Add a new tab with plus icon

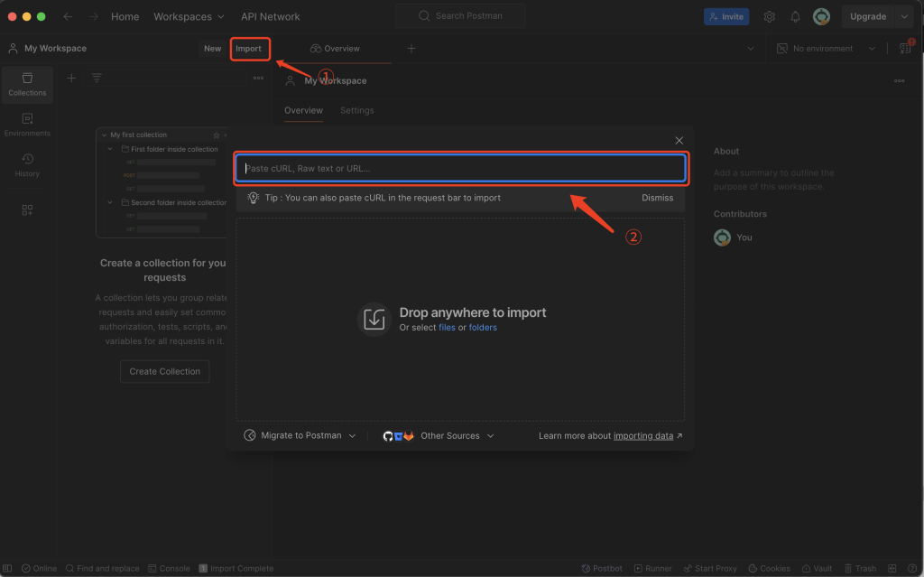(411, 49)
